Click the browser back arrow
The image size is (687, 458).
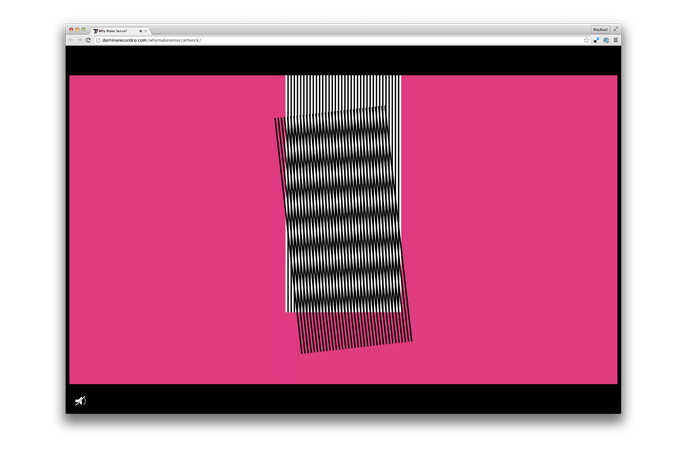coord(72,40)
